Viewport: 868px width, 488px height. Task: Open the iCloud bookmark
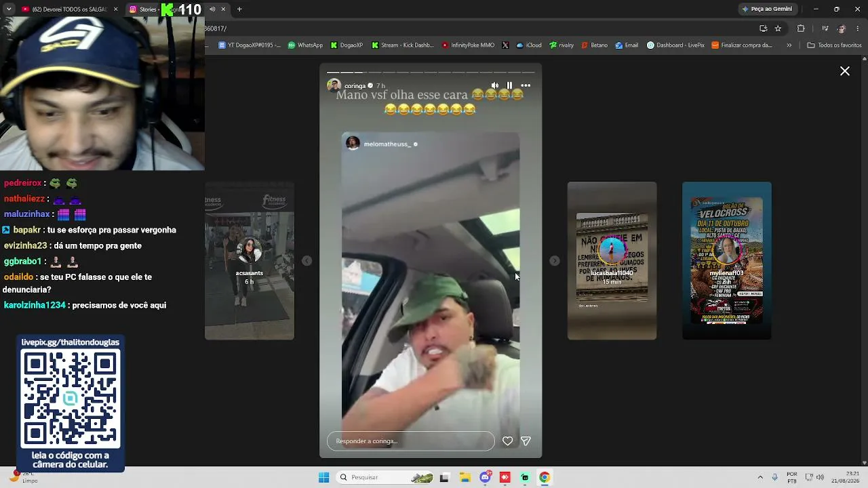[x=529, y=45]
